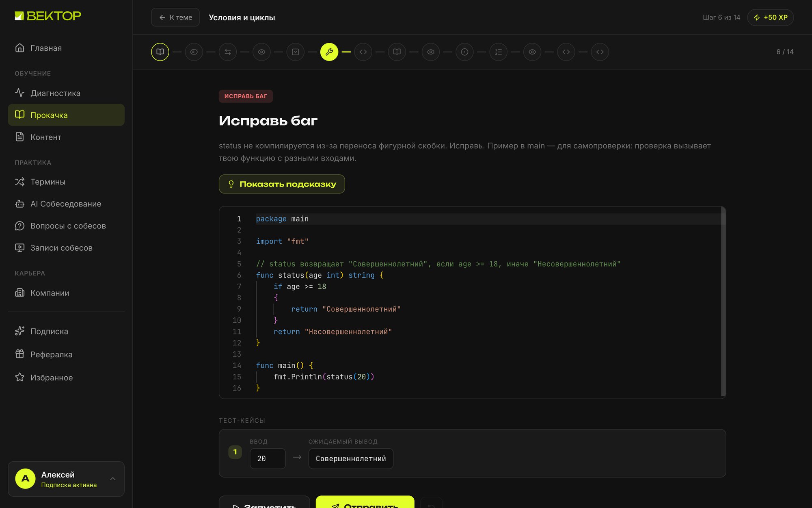This screenshot has height=508, width=812.
Task: Click expected output field Совершеннолетний
Action: 351,458
